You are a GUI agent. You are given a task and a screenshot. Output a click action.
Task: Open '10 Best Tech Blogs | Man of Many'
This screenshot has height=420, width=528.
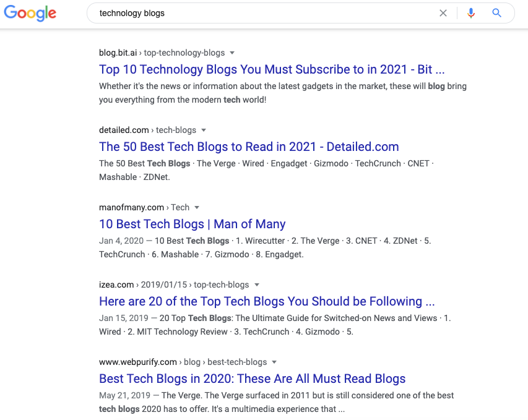tap(193, 224)
